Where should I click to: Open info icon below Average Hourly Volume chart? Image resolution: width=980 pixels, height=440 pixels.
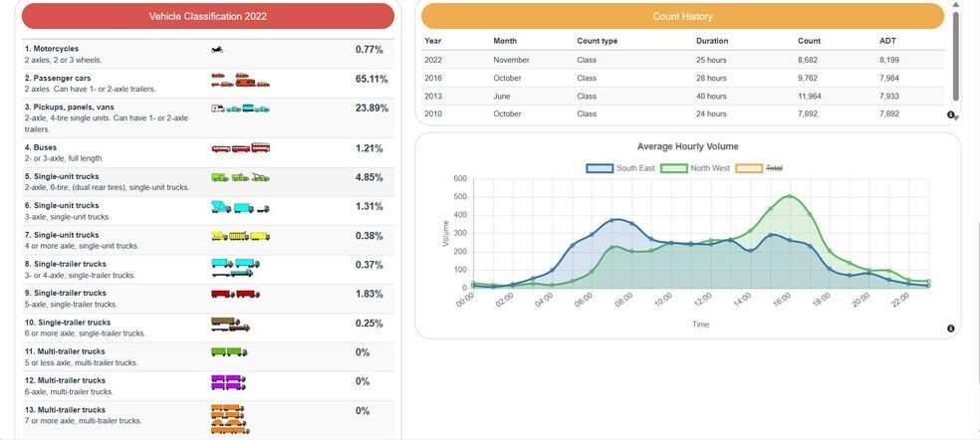coord(951,329)
